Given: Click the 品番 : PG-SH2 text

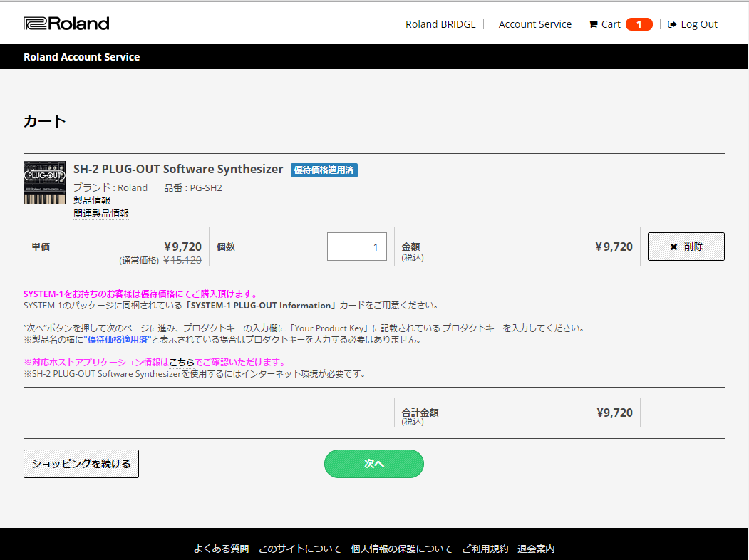Looking at the screenshot, I should (x=193, y=187).
